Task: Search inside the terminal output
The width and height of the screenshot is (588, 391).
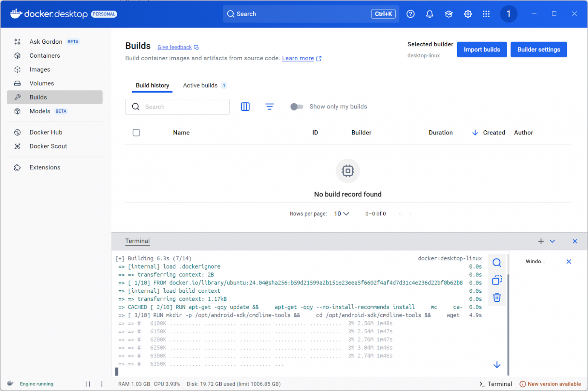Action: (497, 263)
